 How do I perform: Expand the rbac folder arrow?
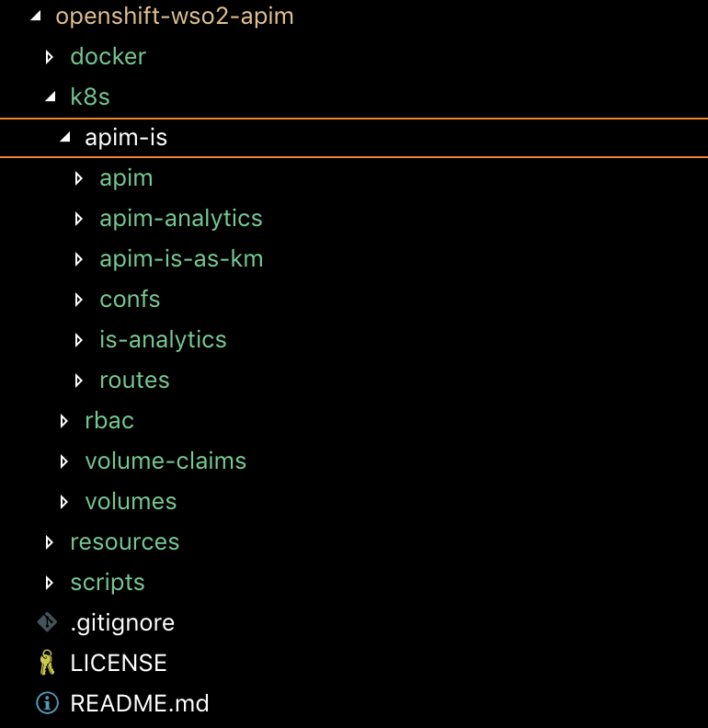tap(64, 421)
